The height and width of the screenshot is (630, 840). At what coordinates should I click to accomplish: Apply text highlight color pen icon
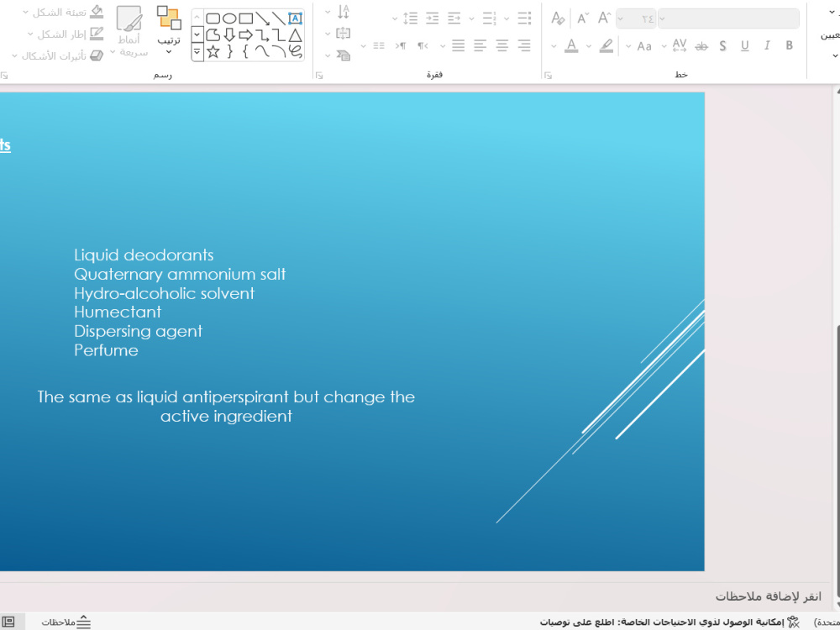606,46
